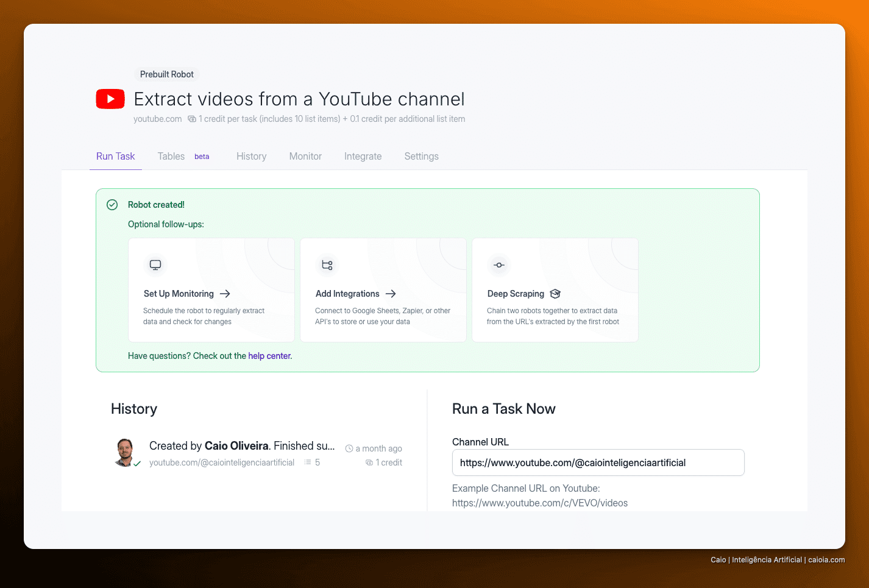
Task: Click the list icon beside the number 5
Action: click(308, 462)
